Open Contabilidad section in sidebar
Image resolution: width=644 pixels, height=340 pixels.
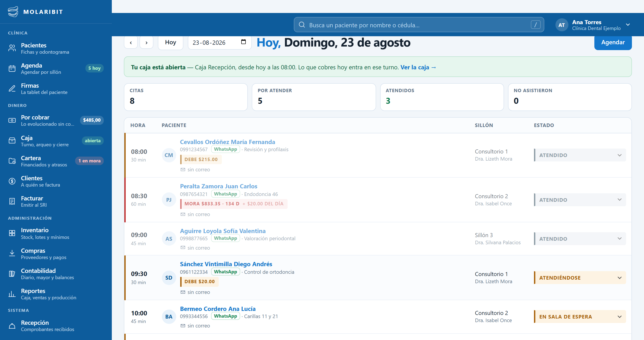pos(56,274)
